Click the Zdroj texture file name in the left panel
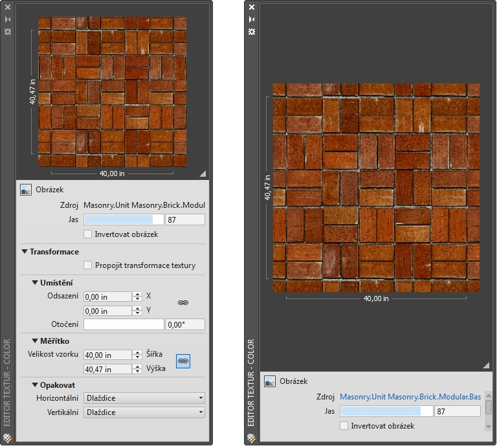 click(x=144, y=205)
